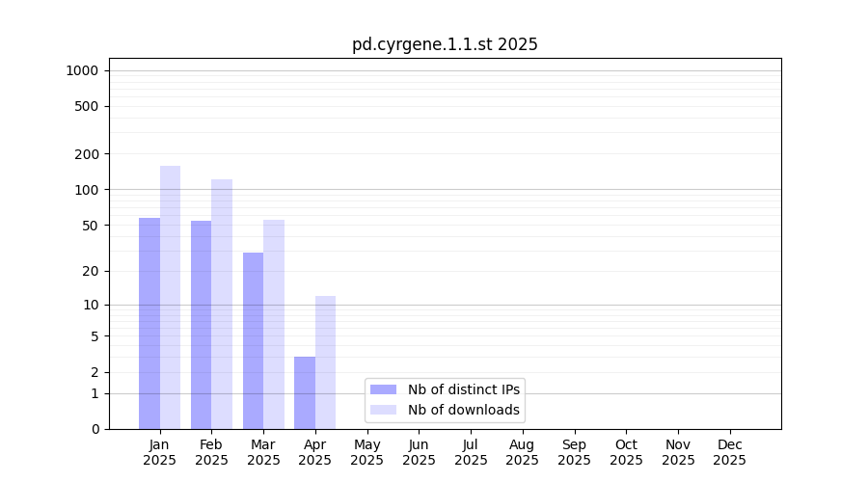Select the April downloads bar
Viewport: 868px width, 482px height.
(325, 362)
